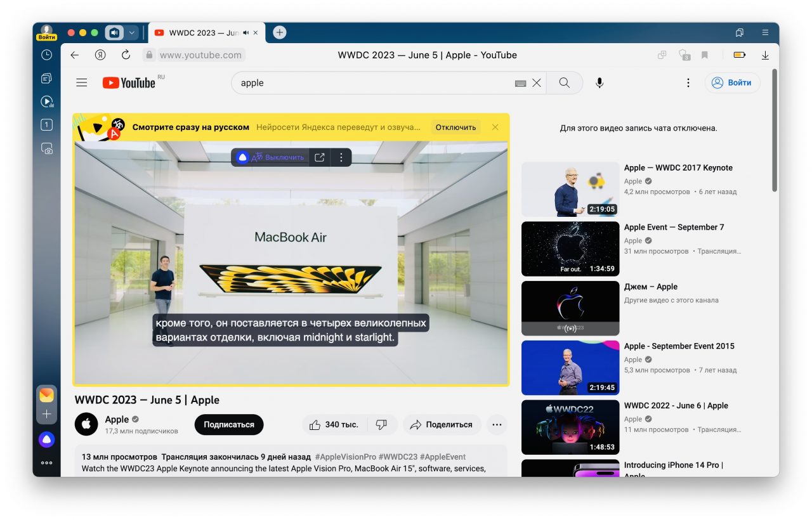812x520 pixels.
Task: Open the browser main menu (three lines)
Action: tap(766, 32)
